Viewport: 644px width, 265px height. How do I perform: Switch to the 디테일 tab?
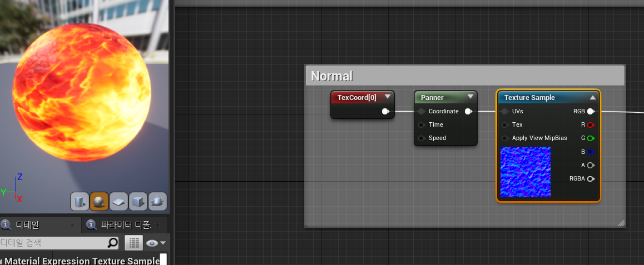coord(27,225)
